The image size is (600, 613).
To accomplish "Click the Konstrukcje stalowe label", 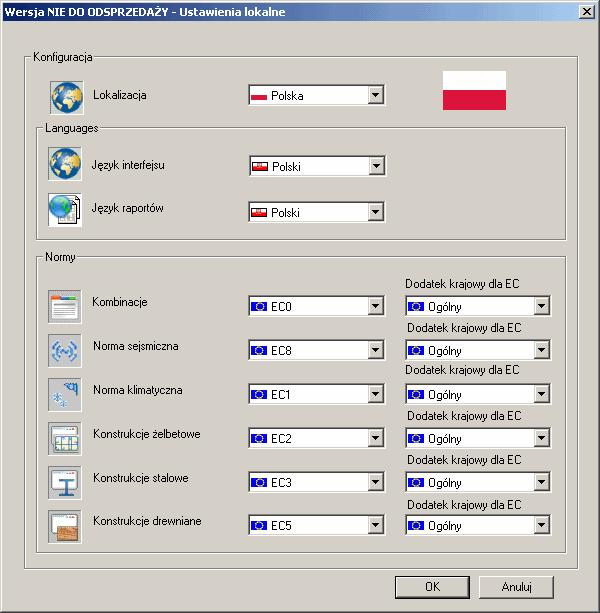I will point(141,478).
